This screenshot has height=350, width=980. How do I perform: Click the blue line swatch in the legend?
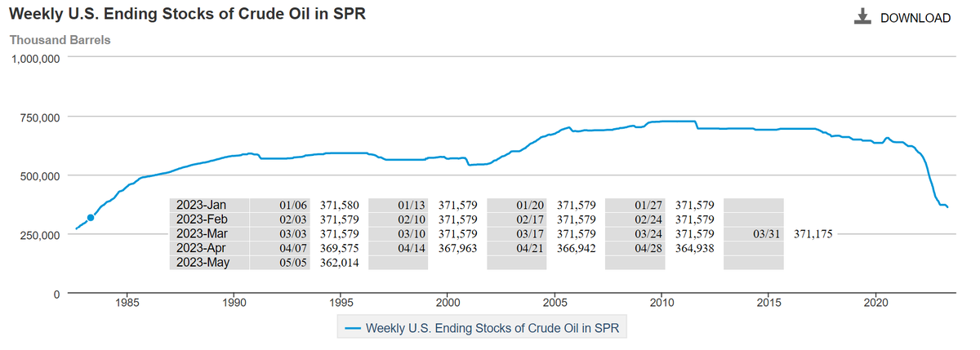(353, 328)
